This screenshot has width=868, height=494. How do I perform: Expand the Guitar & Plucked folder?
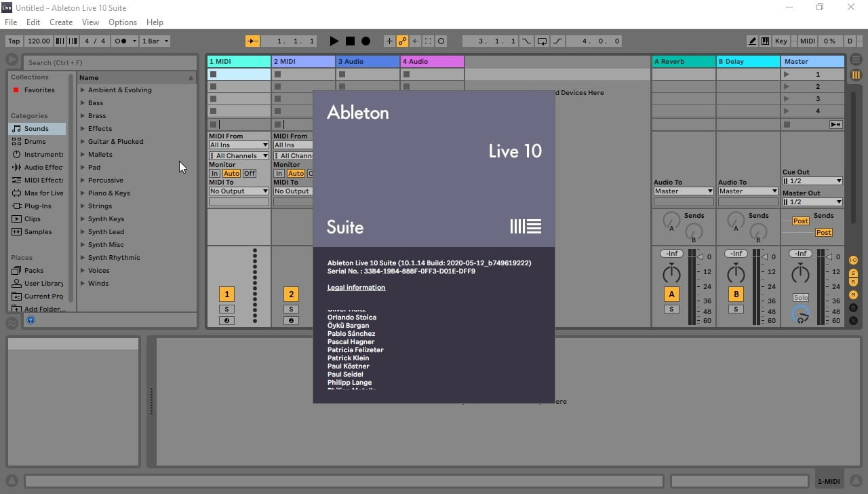[83, 141]
